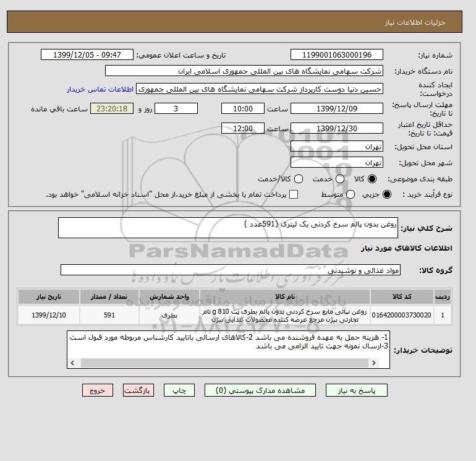
Task: Open the اطلاعات تماس خریدار link
Action: click(100, 89)
